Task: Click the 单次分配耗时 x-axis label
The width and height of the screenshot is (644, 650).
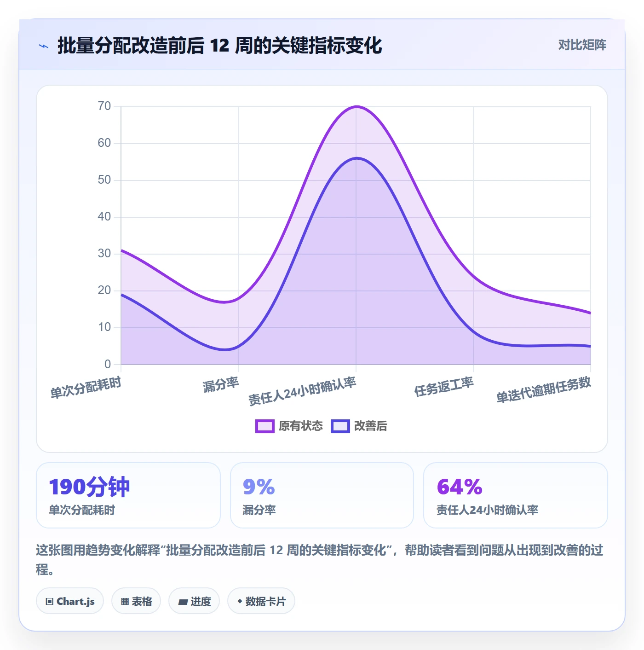Action: tap(86, 387)
